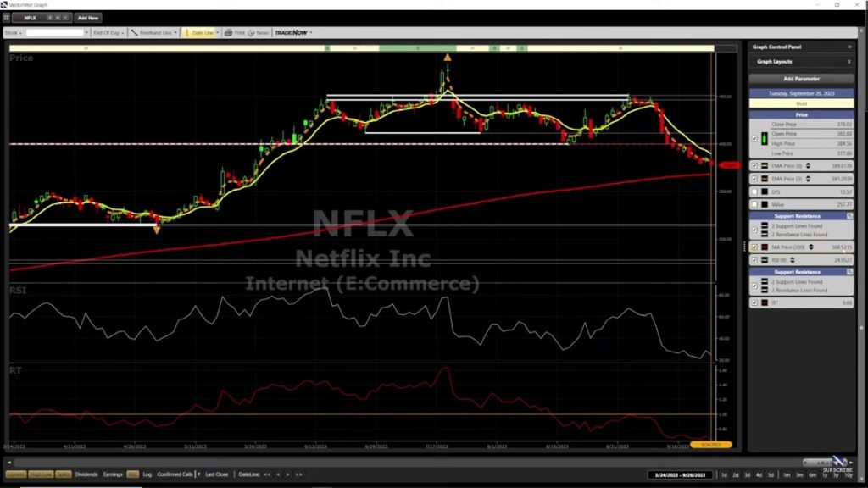Collapse the Graph Control Panel with arrows
The height and width of the screenshot is (488, 868).
(849, 47)
